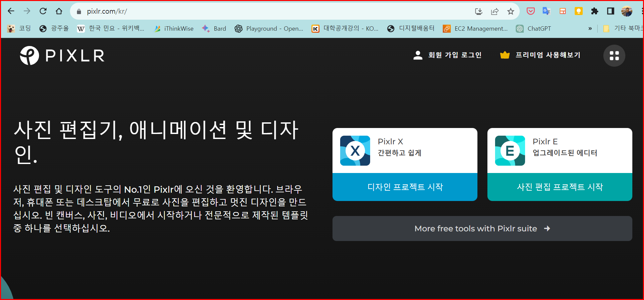Click arrow icon in More free tools button
The image size is (644, 300).
(x=547, y=229)
